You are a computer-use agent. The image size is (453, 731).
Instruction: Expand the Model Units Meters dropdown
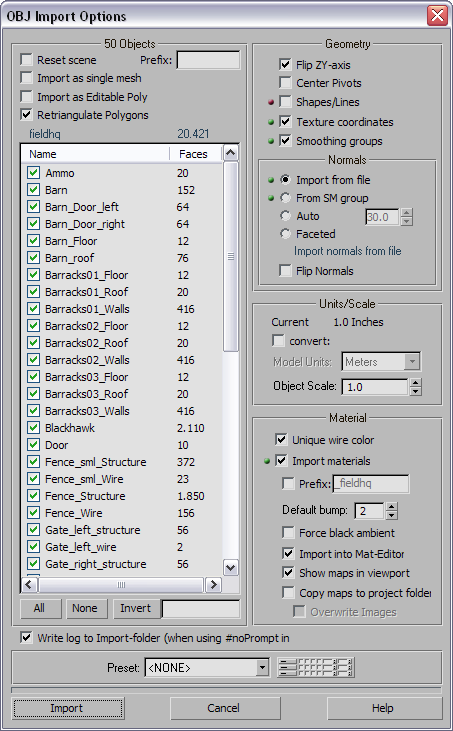412,362
